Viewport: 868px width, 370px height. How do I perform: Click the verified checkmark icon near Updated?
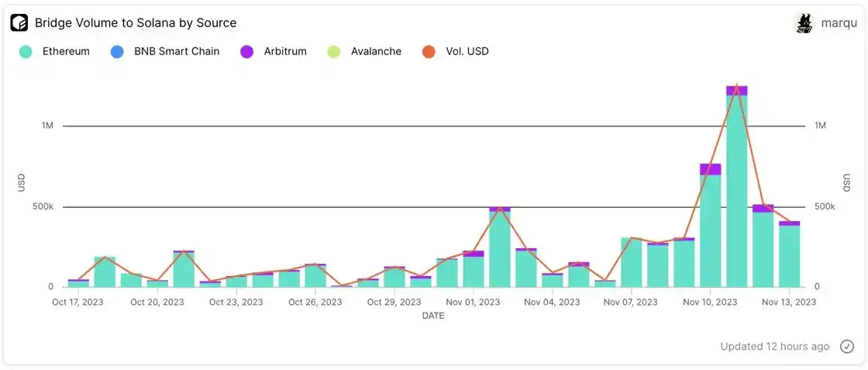point(847,347)
